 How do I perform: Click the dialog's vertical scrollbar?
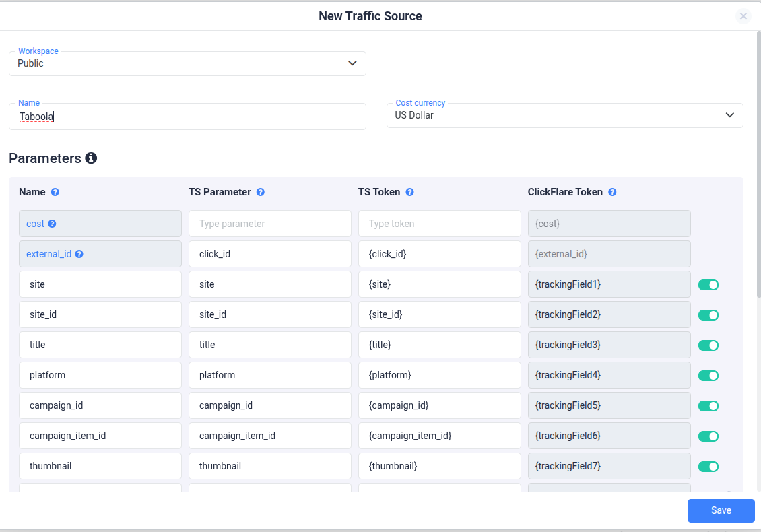tap(758, 164)
